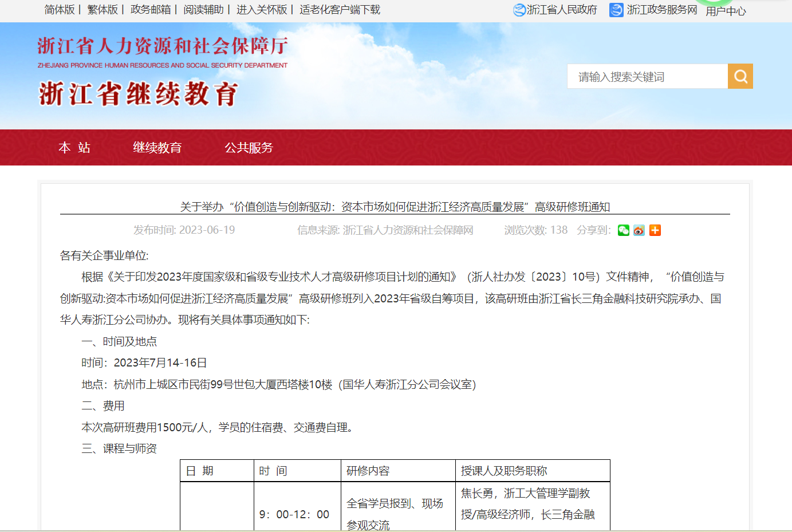792x532 pixels.
Task: Click table cell 9:00-12:00
Action: 294,514
